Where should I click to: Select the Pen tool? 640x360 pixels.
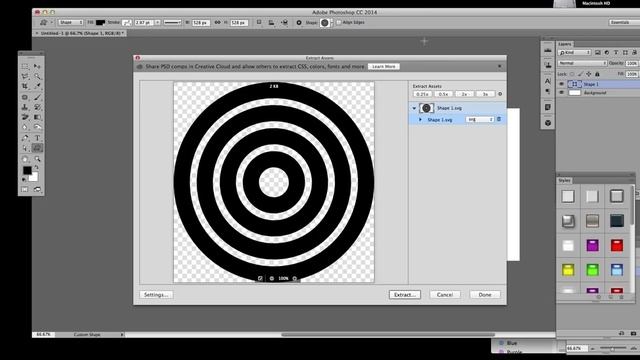coord(25,138)
